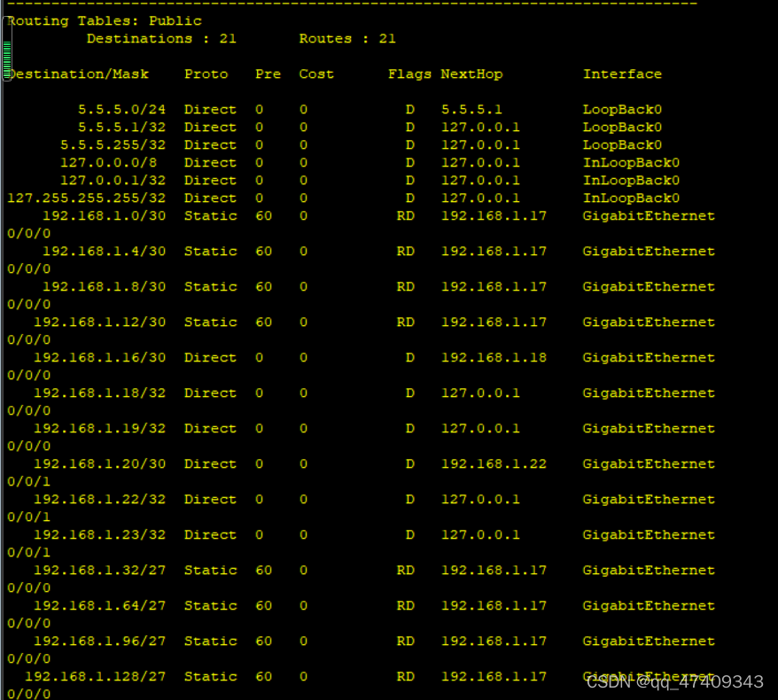Click D flag on 192.168.1.23/32 row
Viewport: 778px width, 700px height.
point(410,535)
